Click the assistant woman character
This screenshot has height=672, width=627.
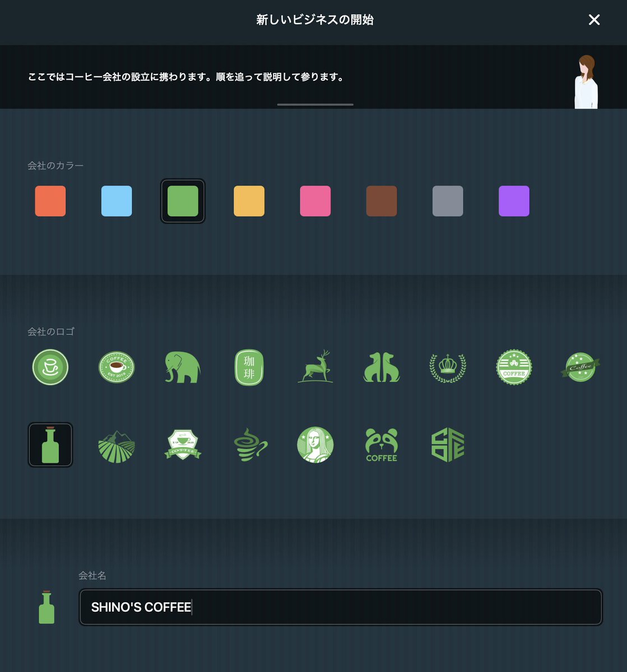pyautogui.click(x=586, y=82)
